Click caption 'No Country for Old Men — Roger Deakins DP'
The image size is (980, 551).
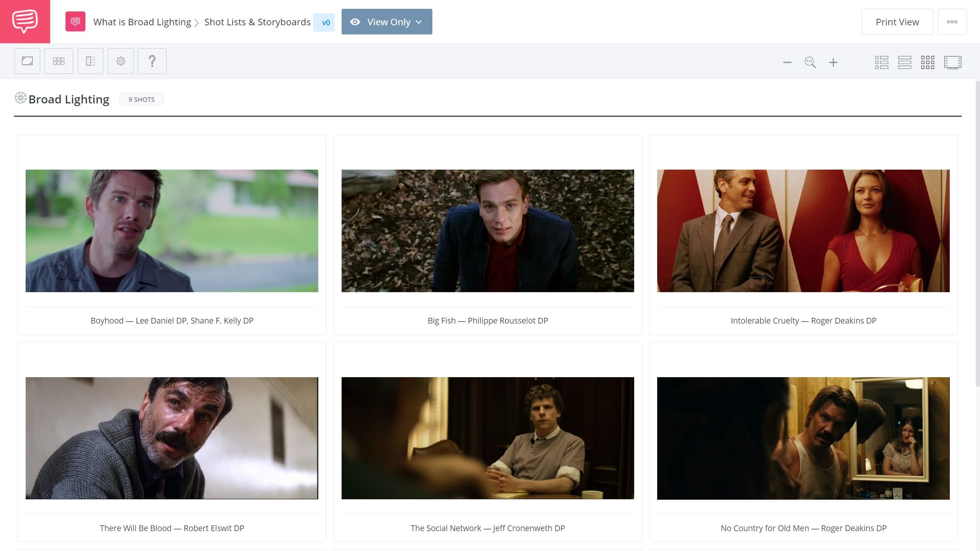pos(803,528)
